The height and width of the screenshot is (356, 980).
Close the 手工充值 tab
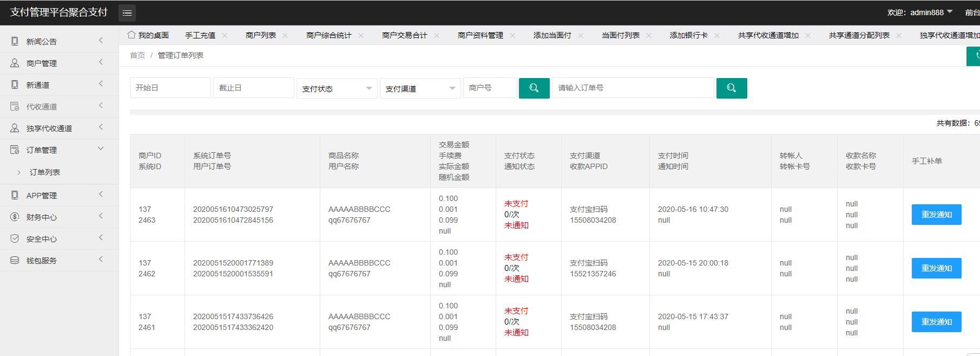pos(225,35)
